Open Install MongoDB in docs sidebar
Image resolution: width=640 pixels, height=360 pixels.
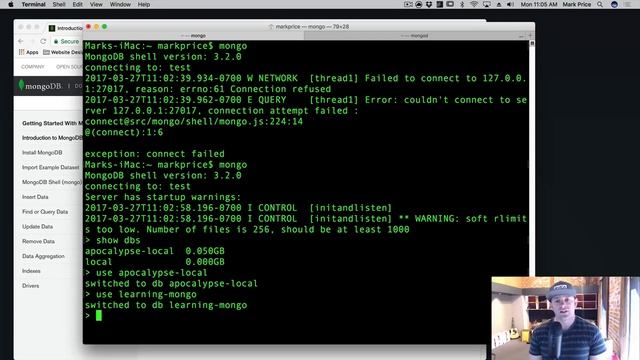pyautogui.click(x=42, y=153)
